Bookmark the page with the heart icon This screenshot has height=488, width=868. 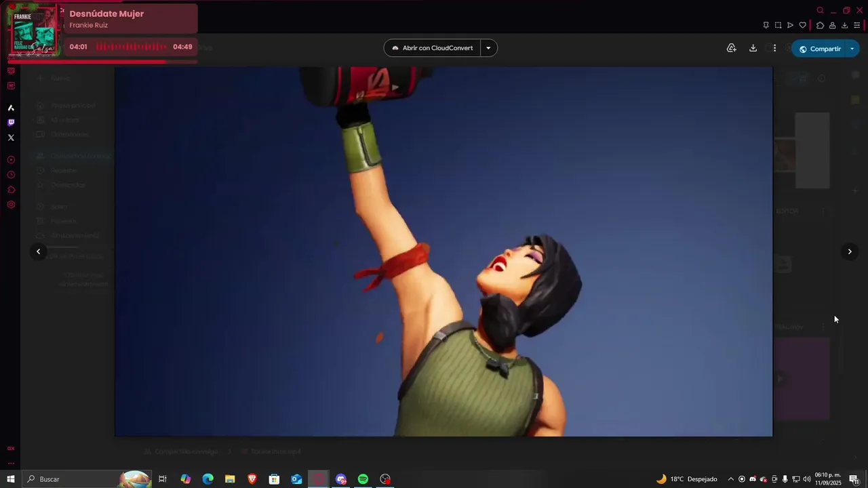tap(803, 25)
